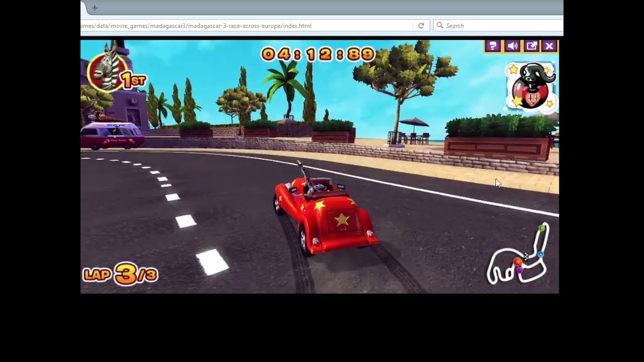Click the LAP 3/3 counter
644x362 pixels.
pos(121,274)
